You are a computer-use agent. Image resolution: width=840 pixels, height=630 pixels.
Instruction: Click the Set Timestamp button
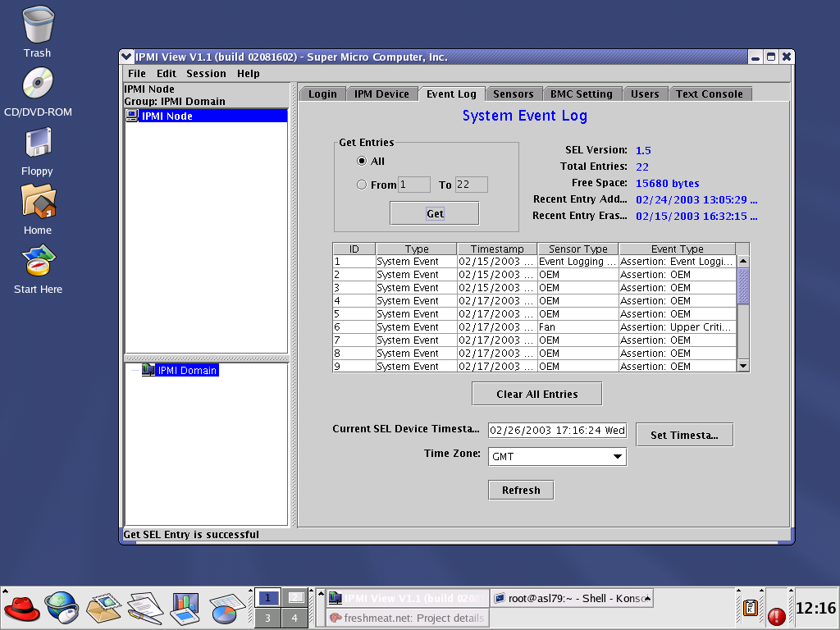tap(684, 435)
